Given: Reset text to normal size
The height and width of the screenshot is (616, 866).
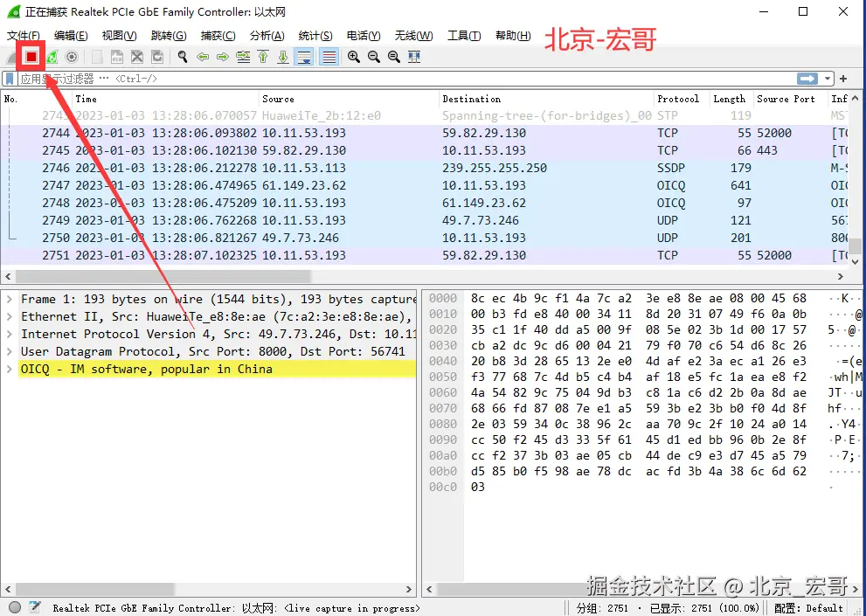Looking at the screenshot, I should click(394, 56).
